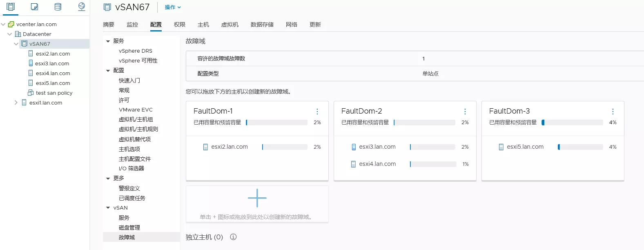The width and height of the screenshot is (644, 250).
Task: Click the standalone hosts info icon
Action: [x=233, y=237]
